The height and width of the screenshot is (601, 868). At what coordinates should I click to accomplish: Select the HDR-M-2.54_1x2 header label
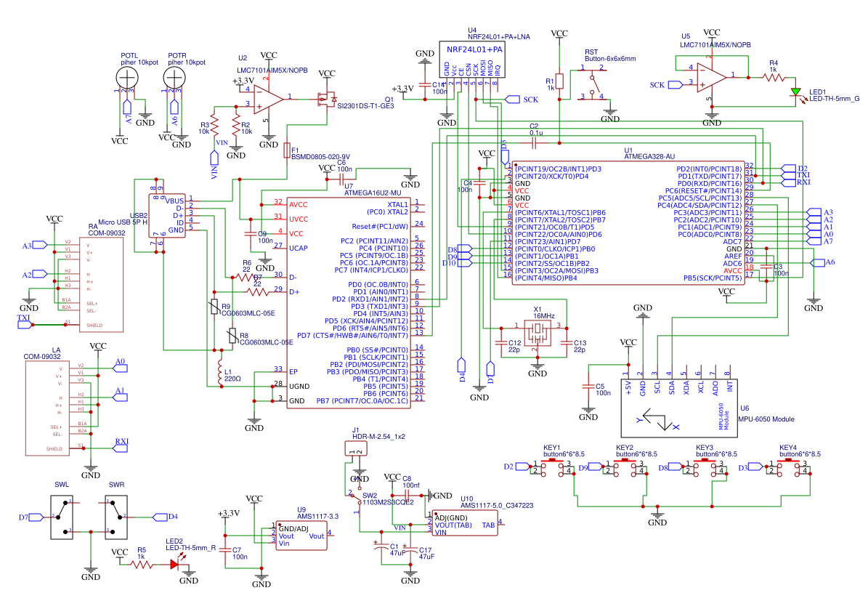tap(378, 437)
